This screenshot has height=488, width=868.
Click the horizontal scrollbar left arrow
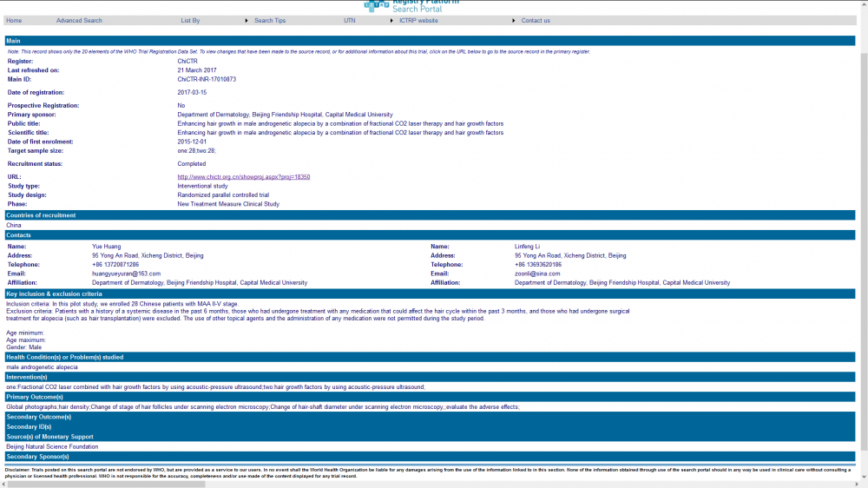4,484
